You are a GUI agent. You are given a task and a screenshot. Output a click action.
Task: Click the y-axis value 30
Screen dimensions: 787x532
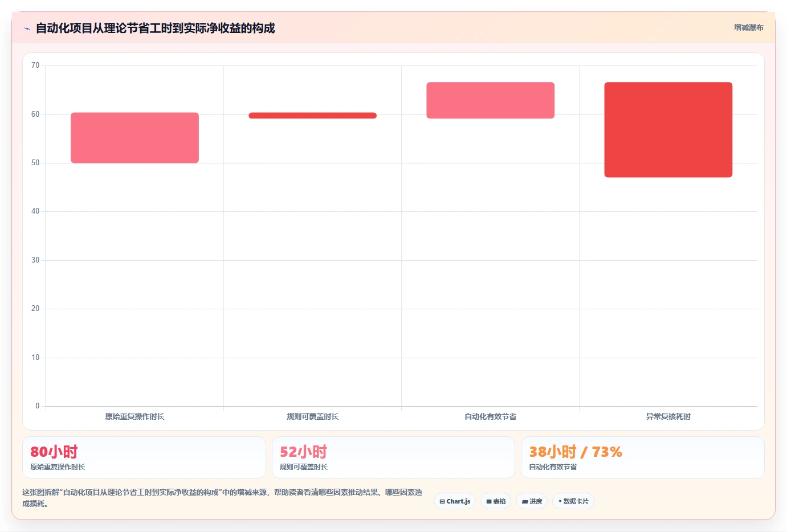click(35, 260)
